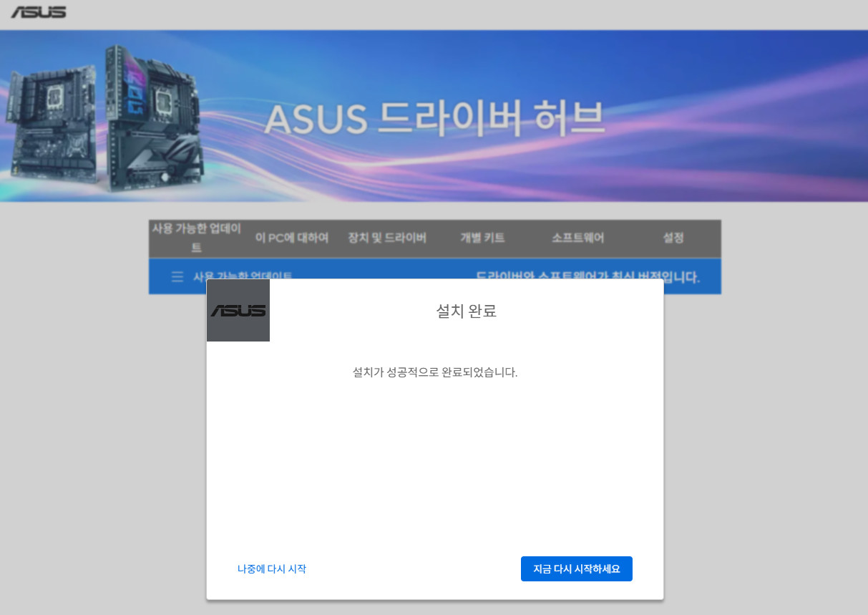Click the 설치 완료 dialog title
Screen dimensions: 868x615
click(x=467, y=311)
